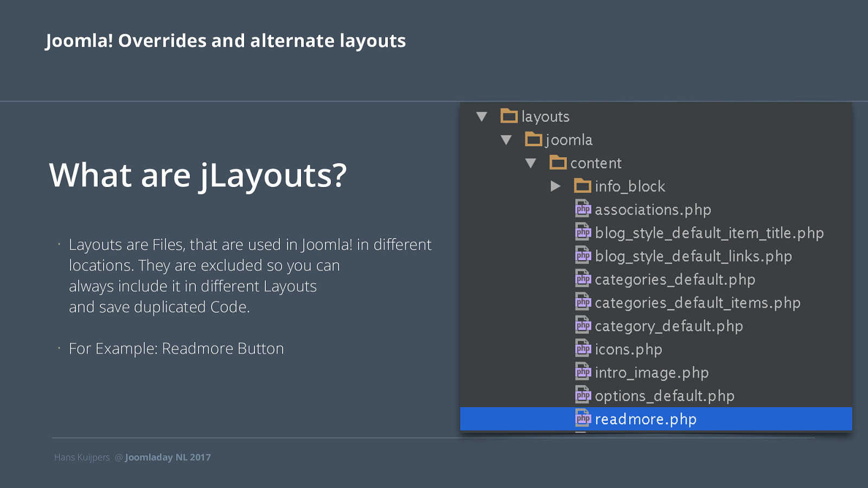Click the PHP icon of categories_default.php
The image size is (868, 488).
tap(583, 279)
